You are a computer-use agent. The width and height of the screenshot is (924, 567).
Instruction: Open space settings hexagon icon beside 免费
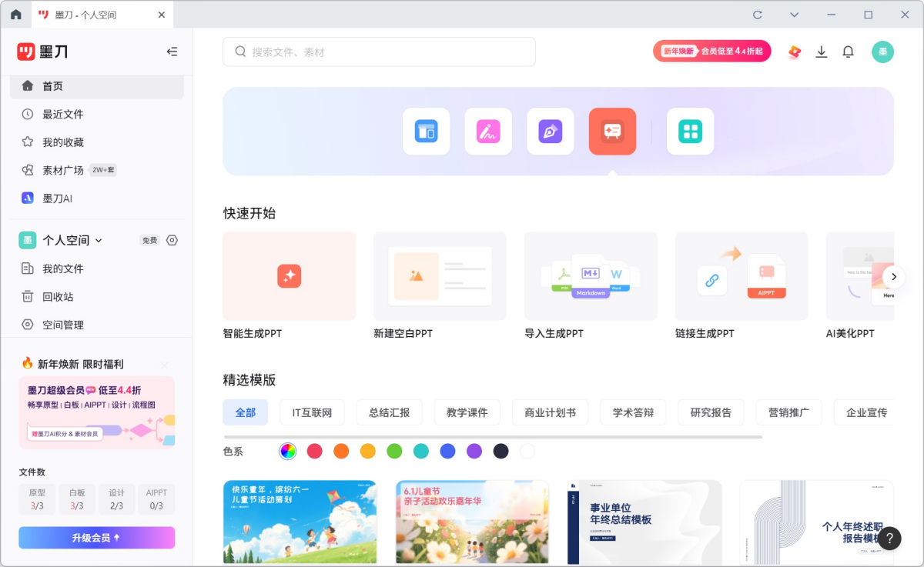point(172,240)
